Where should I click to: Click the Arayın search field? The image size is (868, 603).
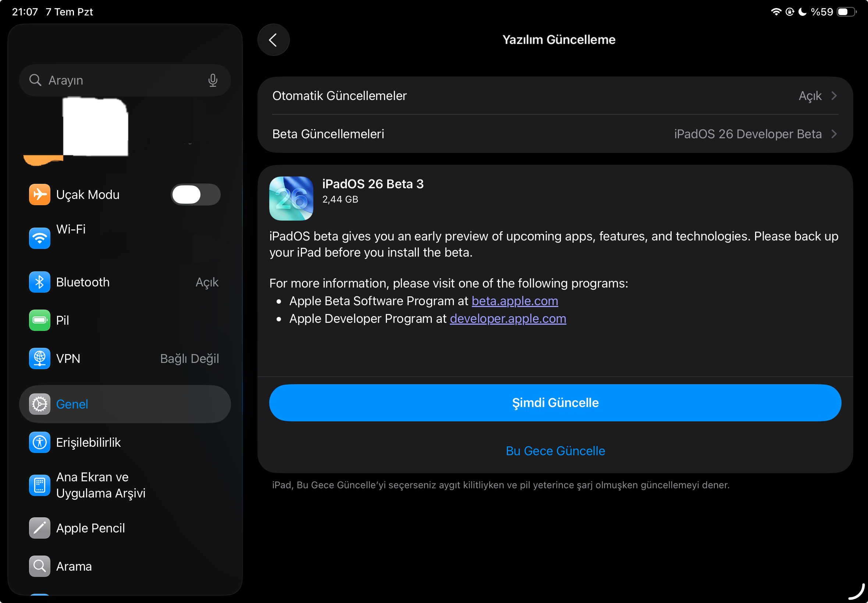[x=125, y=80]
